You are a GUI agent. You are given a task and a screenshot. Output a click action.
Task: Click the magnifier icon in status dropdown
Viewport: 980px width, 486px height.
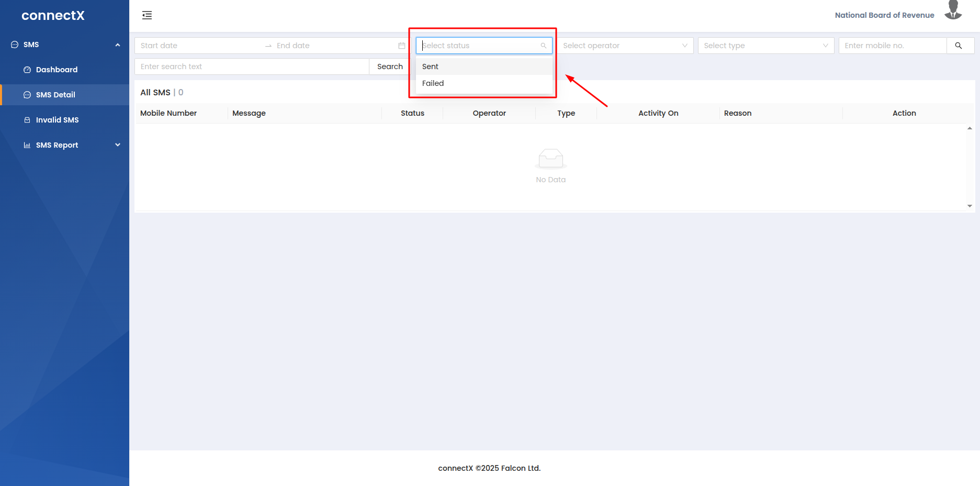543,46
